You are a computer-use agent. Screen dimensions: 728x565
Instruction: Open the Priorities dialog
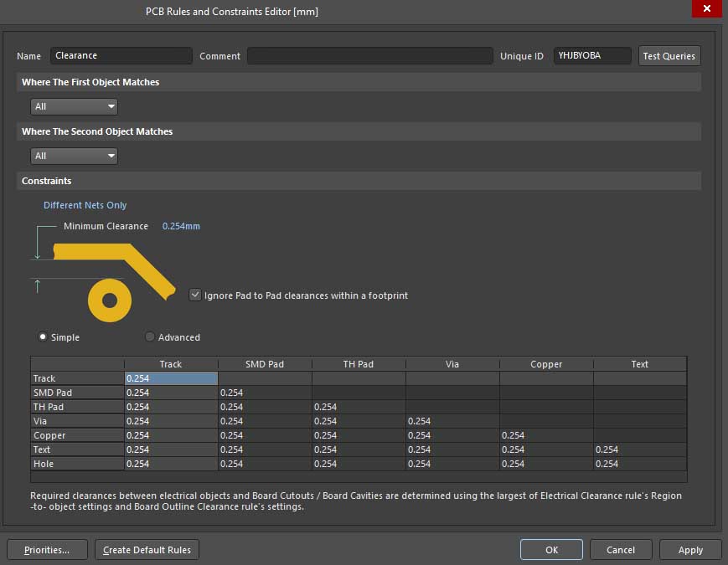click(46, 550)
